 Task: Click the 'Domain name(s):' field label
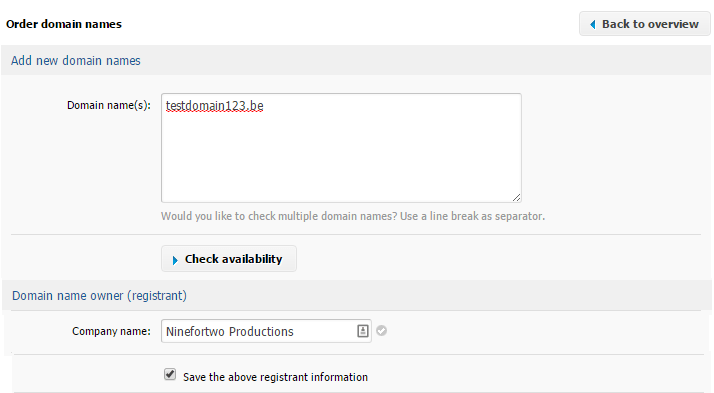point(109,105)
